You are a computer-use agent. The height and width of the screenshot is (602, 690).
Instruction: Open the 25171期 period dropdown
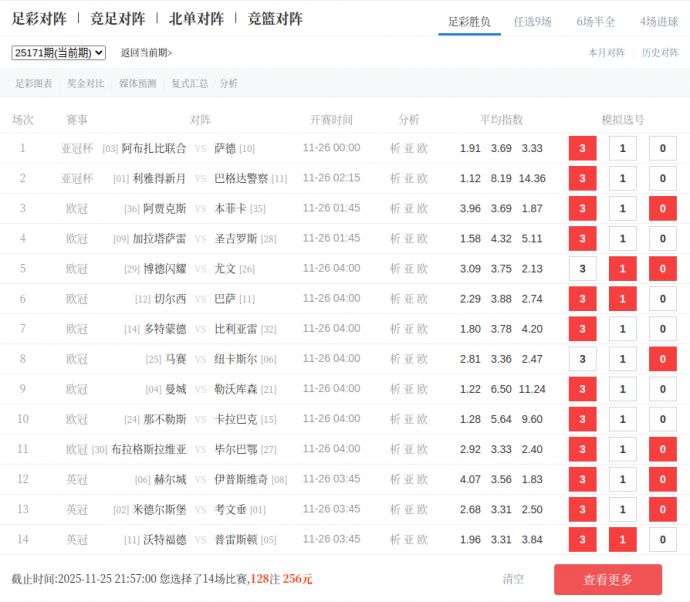point(58,53)
